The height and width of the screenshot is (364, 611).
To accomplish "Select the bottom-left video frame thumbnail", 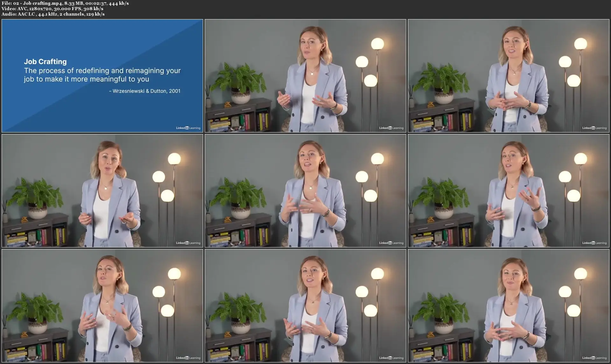I will point(102,306).
